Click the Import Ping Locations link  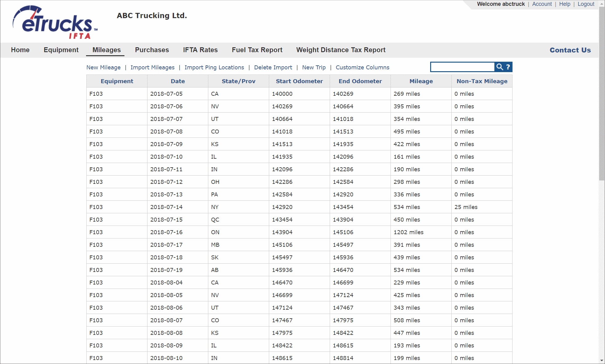(214, 68)
